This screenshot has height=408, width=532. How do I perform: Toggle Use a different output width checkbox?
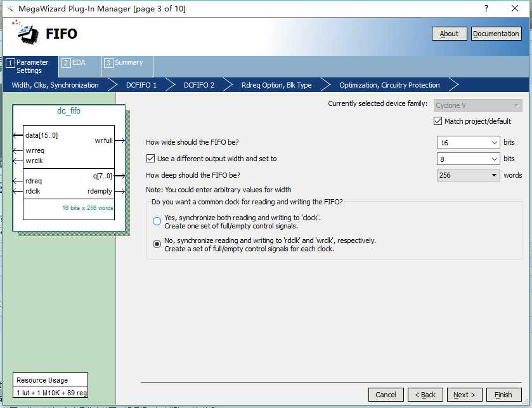pos(151,159)
